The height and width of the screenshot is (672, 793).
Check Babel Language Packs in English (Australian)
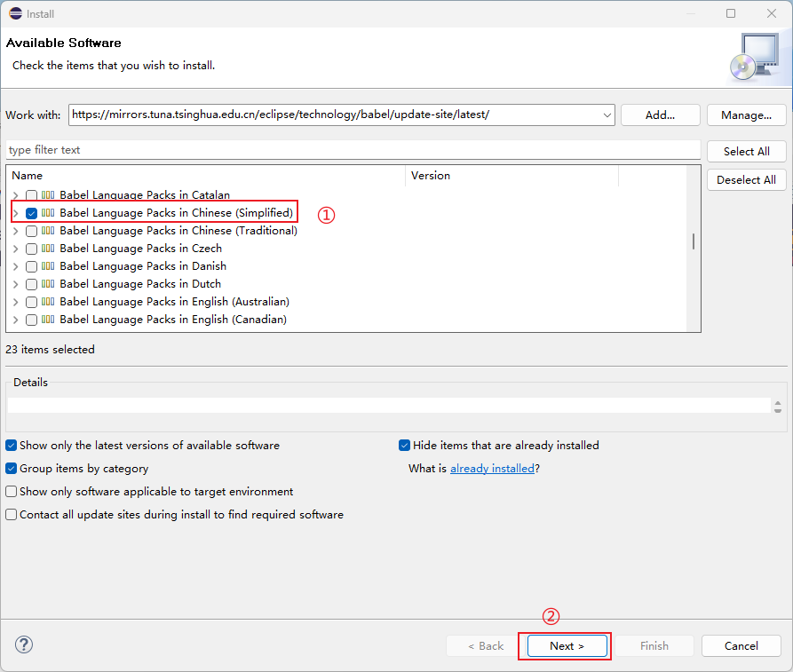pyautogui.click(x=31, y=303)
